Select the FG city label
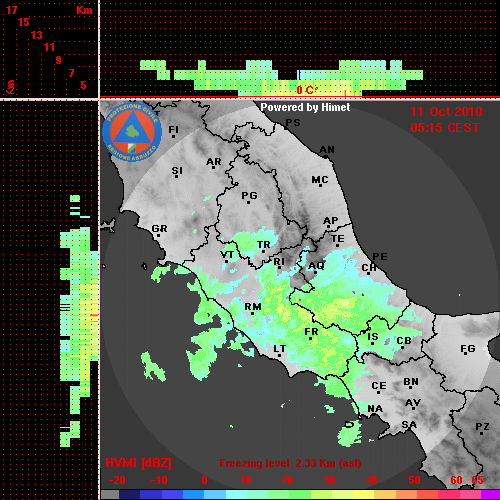The width and height of the screenshot is (500, 500). (x=468, y=349)
